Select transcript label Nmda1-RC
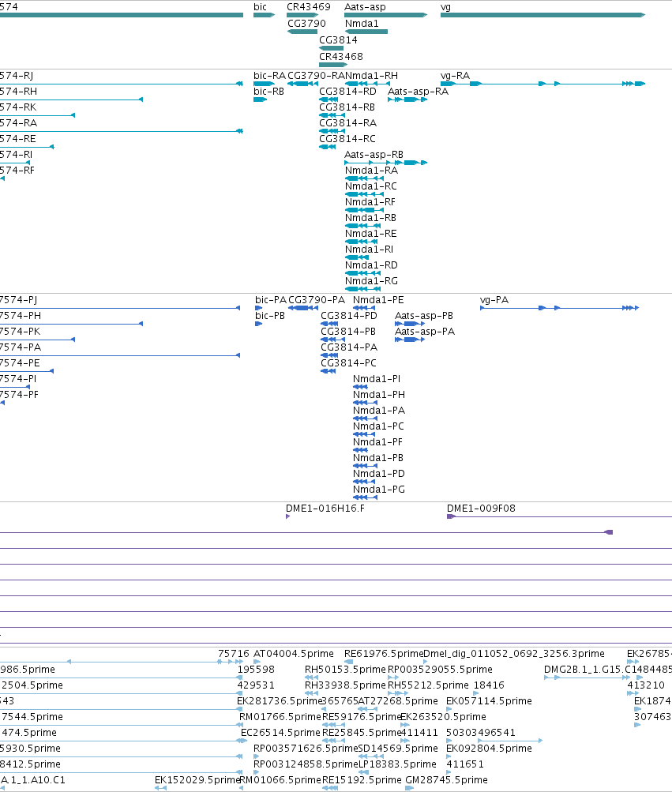The width and height of the screenshot is (672, 792). (x=371, y=186)
